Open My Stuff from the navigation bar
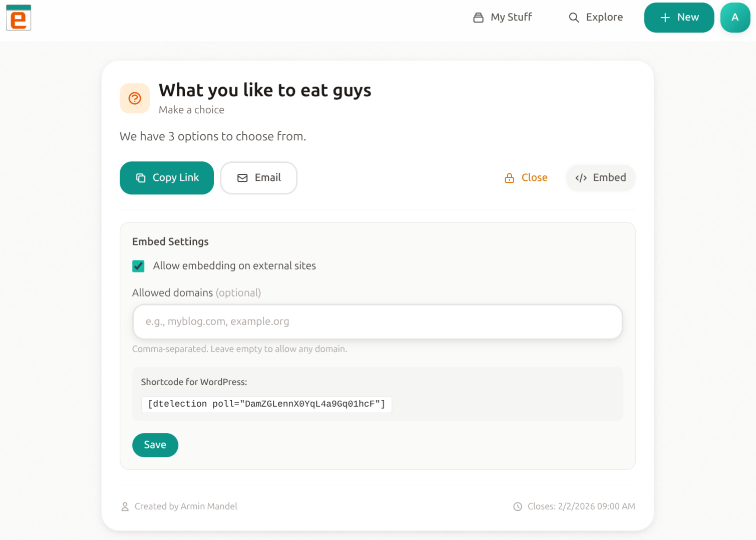This screenshot has width=756, height=540. 510,17
